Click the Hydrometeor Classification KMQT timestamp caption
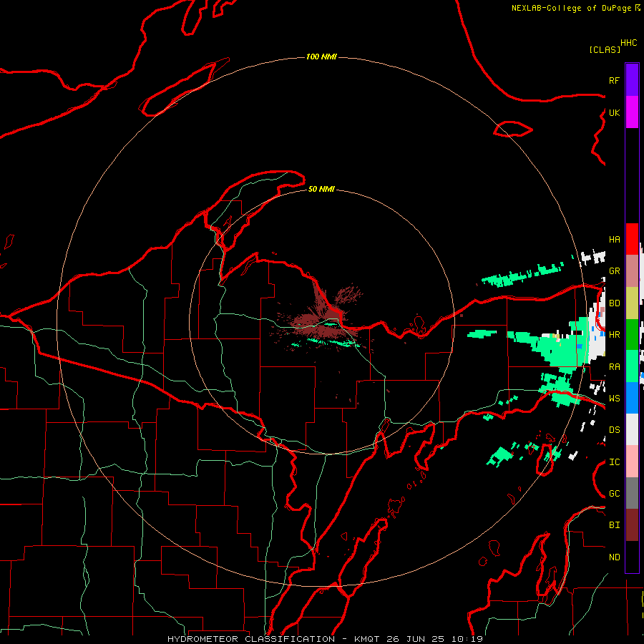 [x=325, y=639]
